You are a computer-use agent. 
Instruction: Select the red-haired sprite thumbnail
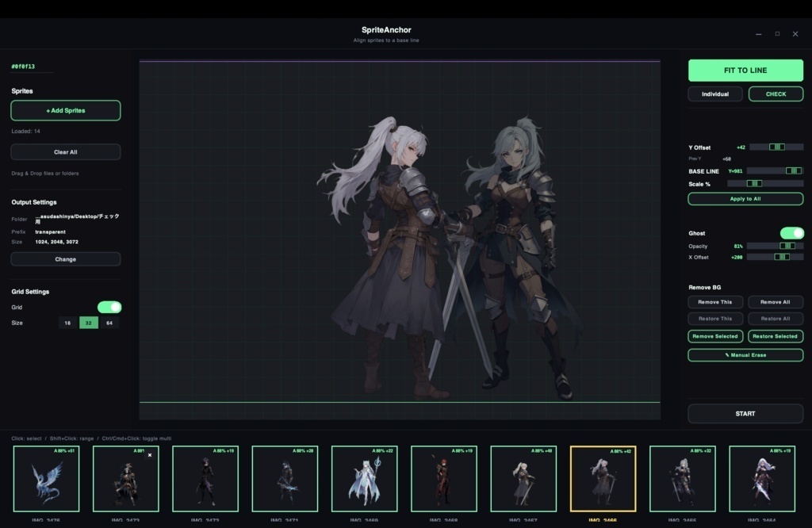tap(444, 479)
